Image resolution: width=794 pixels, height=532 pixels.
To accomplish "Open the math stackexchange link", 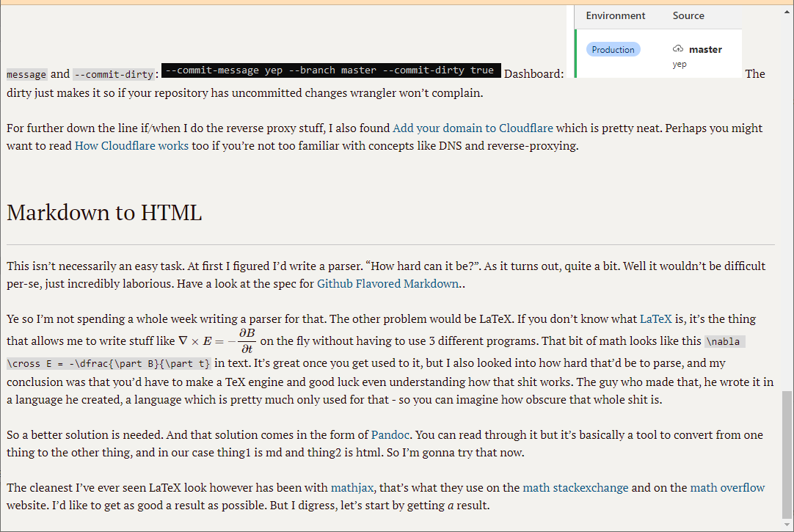I will click(575, 488).
